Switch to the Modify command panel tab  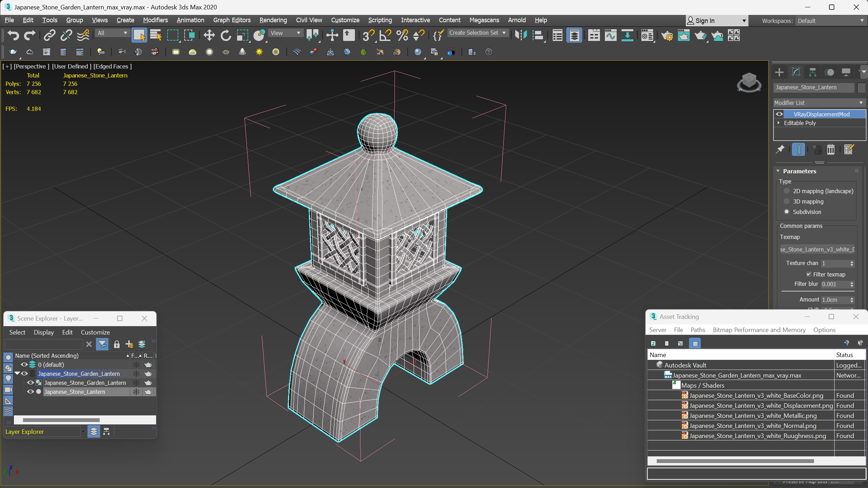click(x=796, y=72)
